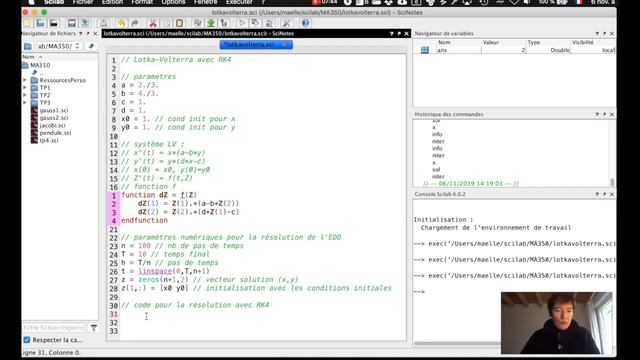The width and height of the screenshot is (640, 360).
Task: Open gauss1.sci in the file browser
Action: point(53,110)
